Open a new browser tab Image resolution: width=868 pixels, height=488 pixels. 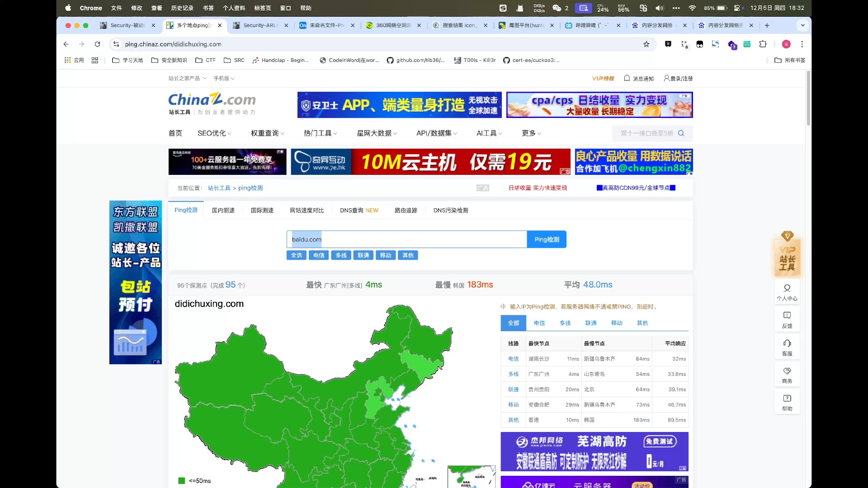[x=767, y=25]
